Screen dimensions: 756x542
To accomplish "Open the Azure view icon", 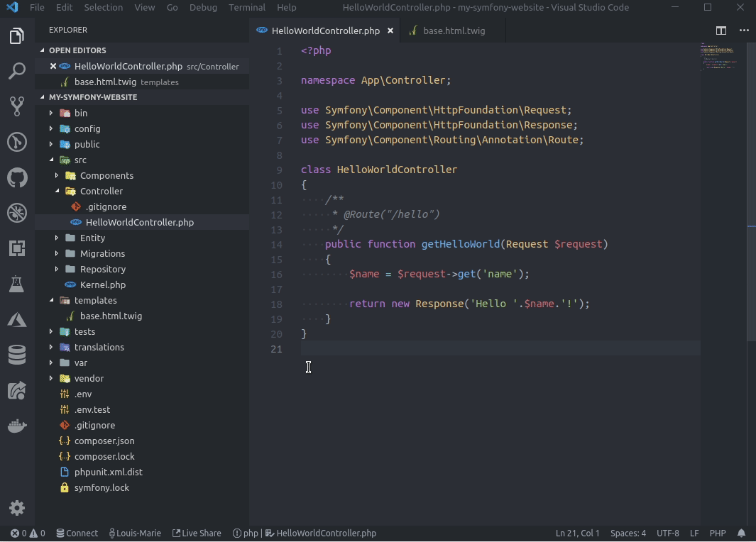I will tap(17, 319).
